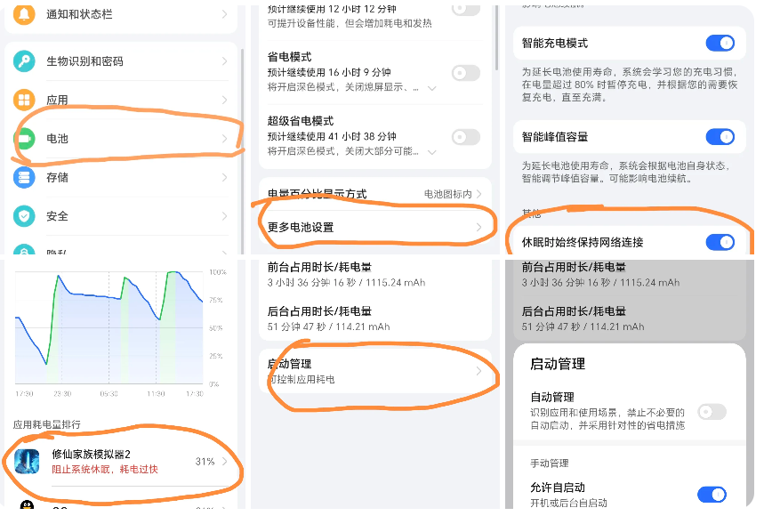Enable the auto-management (自动管理) switch
This screenshot has height=532, width=772.
click(x=712, y=411)
